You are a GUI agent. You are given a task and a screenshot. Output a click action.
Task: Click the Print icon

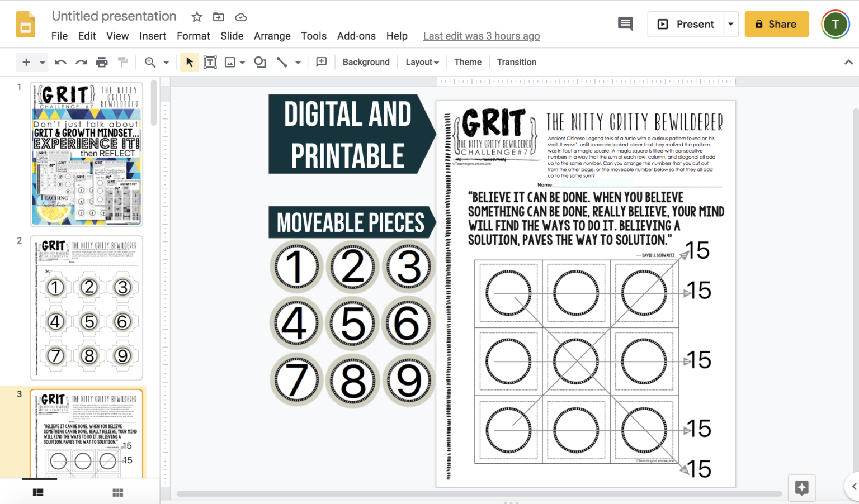102,62
